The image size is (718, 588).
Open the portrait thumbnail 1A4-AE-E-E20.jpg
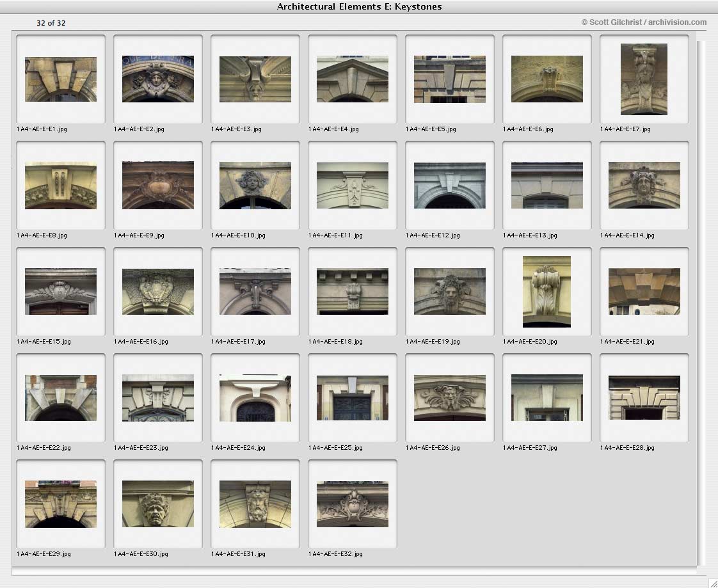[546, 292]
